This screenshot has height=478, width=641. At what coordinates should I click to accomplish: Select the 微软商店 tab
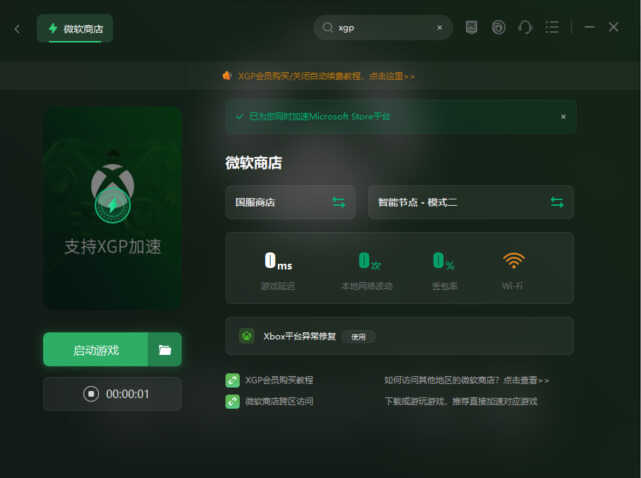pyautogui.click(x=75, y=28)
